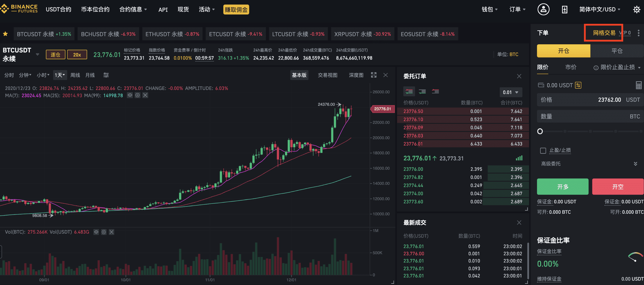
Task: Enable the 止盈/止损 checkbox
Action: tap(543, 151)
